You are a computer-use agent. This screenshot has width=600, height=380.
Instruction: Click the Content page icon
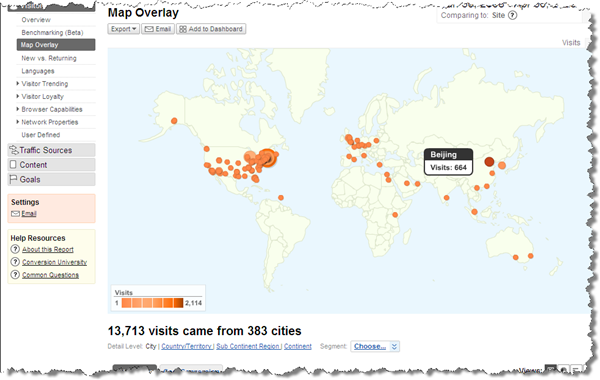pos(13,165)
